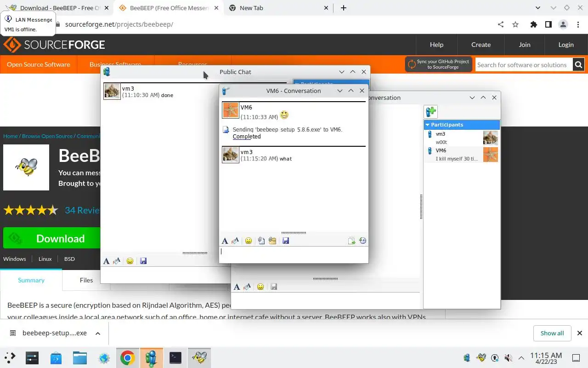The width and height of the screenshot is (588, 368).
Task: Open font selection in VM6 Conversation toolbar
Action: 225,241
